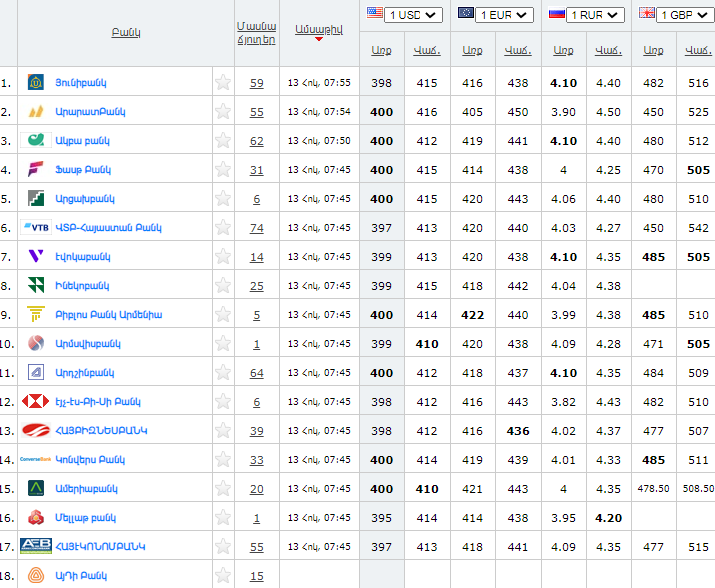Click the Artsakhbank logo icon
715x588 pixels.
[x=36, y=198]
